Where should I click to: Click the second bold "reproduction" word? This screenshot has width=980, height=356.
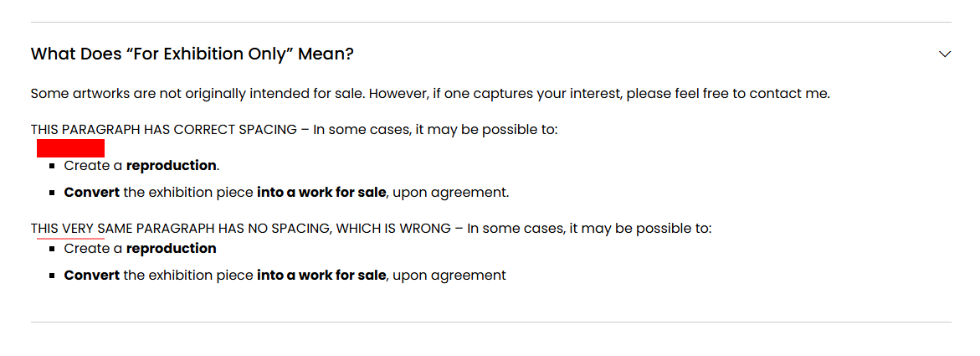(x=172, y=249)
